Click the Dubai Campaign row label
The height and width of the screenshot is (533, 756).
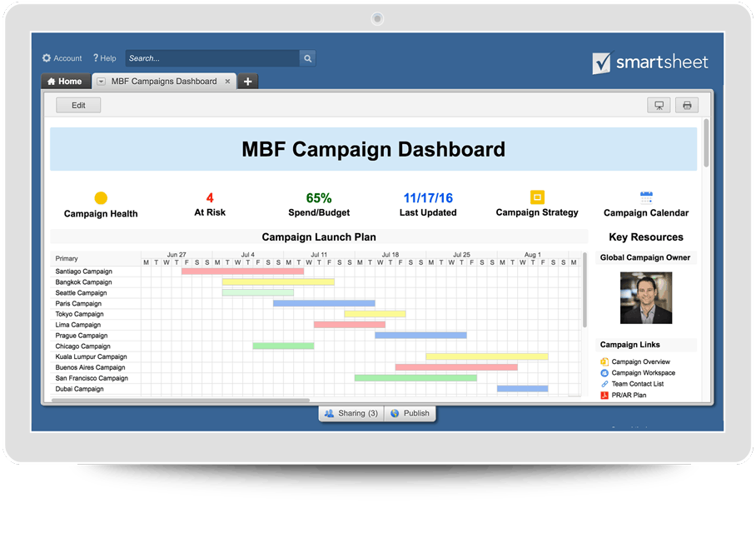(80, 389)
